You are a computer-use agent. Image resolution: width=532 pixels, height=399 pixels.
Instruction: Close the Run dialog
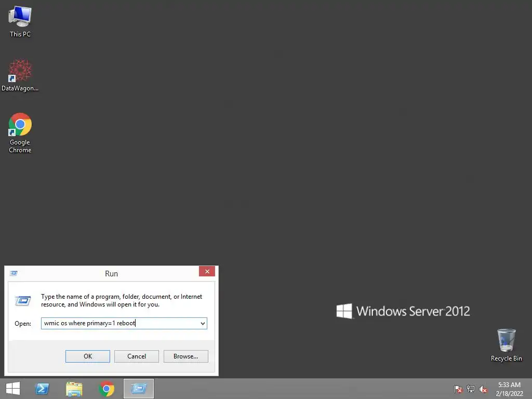point(207,271)
